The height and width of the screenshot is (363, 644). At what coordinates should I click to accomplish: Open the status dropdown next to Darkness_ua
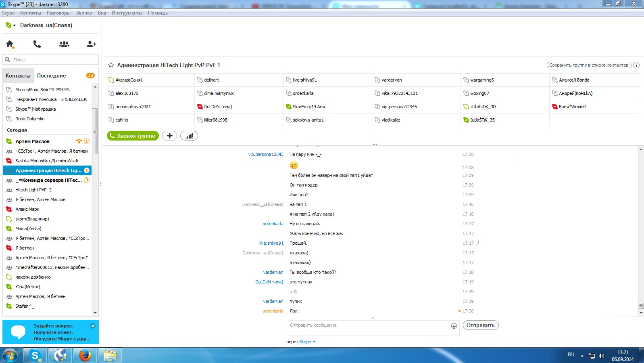click(x=15, y=25)
